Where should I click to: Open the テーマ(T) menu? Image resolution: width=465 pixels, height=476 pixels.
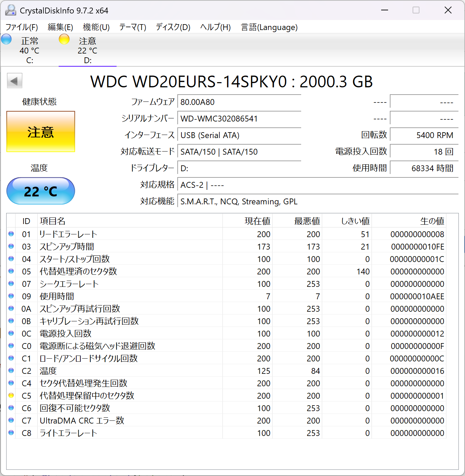pyautogui.click(x=132, y=27)
